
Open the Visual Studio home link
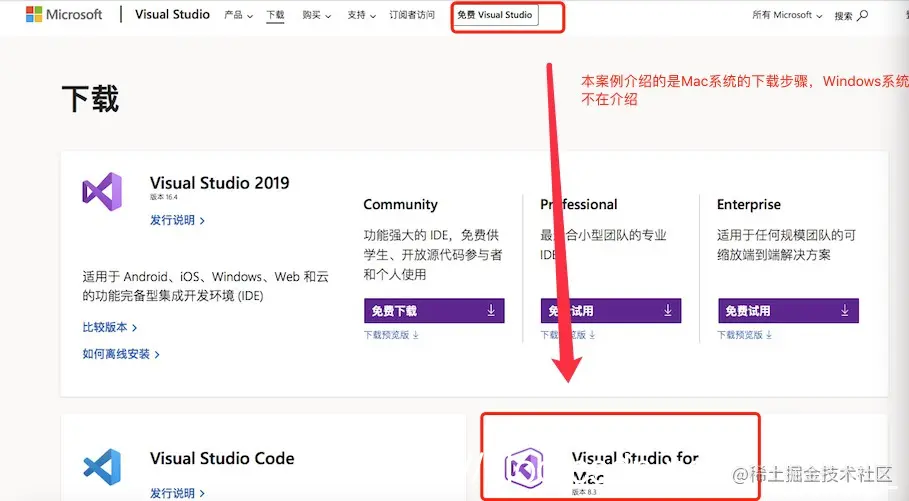(172, 14)
